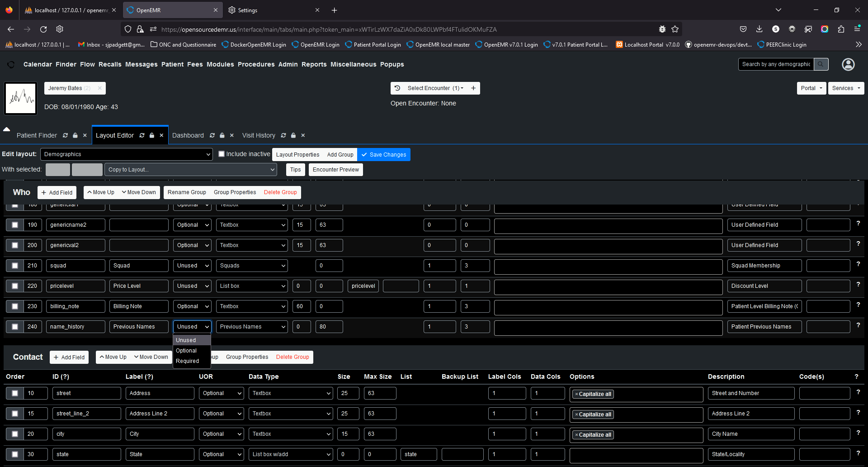Open encounter history clock icon
Screen dimensions: 868x467
pos(397,88)
